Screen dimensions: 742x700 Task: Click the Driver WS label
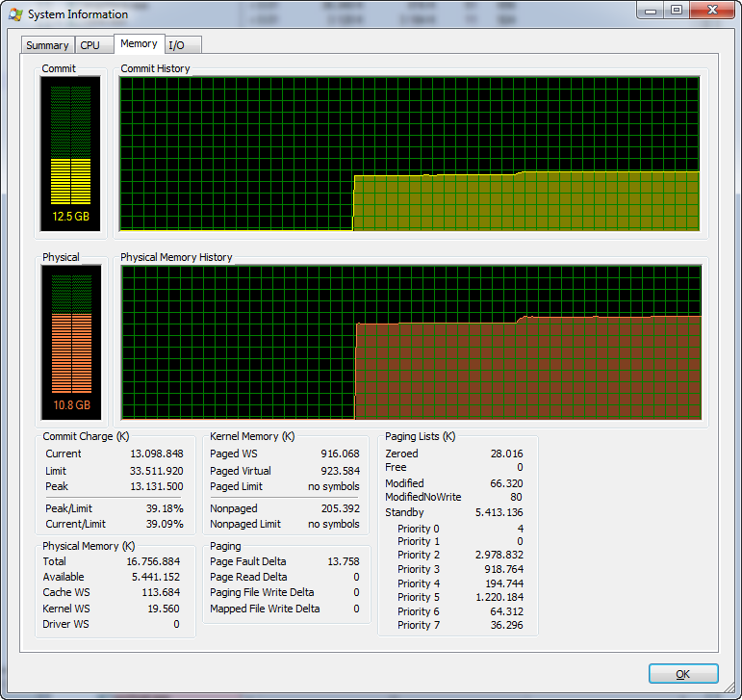point(65,624)
